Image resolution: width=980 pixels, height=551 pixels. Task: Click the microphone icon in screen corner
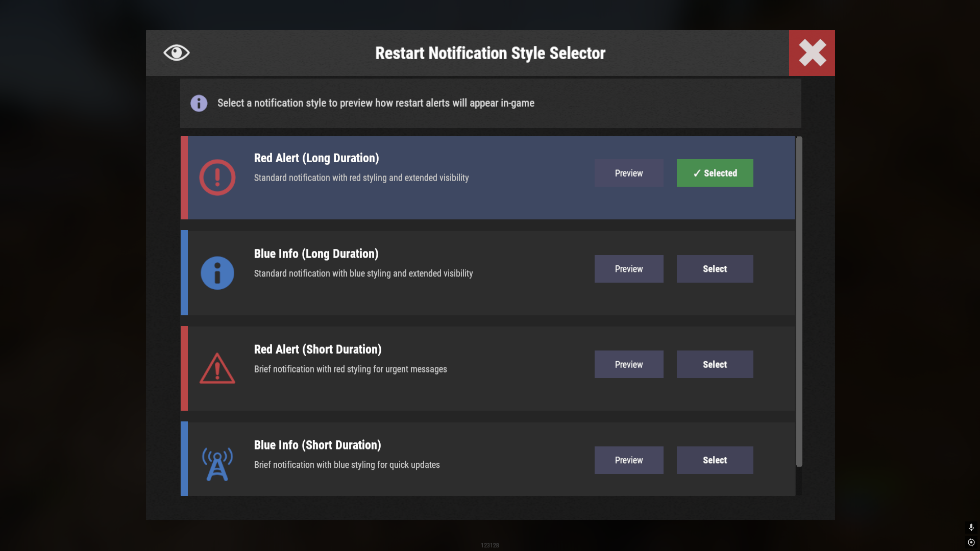pos(971,527)
